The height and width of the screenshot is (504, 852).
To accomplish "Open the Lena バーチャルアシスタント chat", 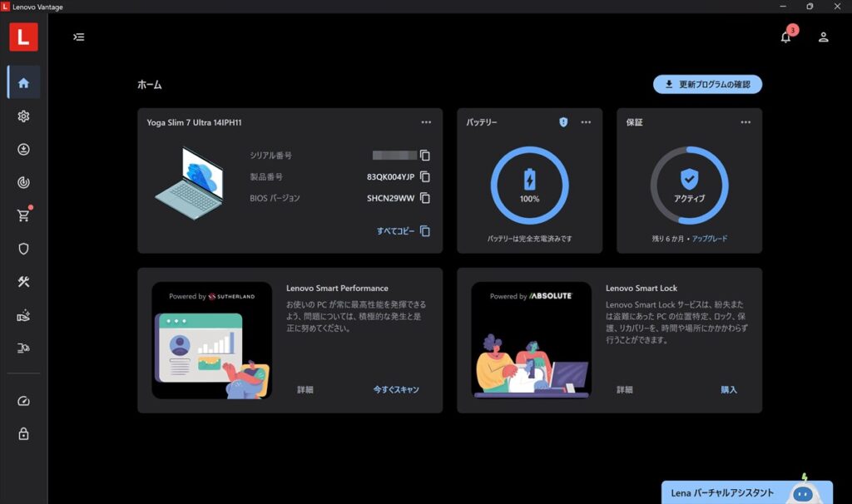I will tap(746, 492).
